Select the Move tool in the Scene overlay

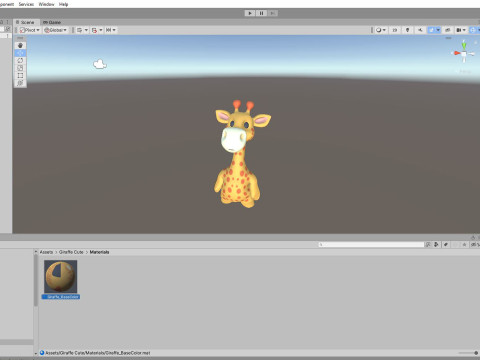click(20, 53)
